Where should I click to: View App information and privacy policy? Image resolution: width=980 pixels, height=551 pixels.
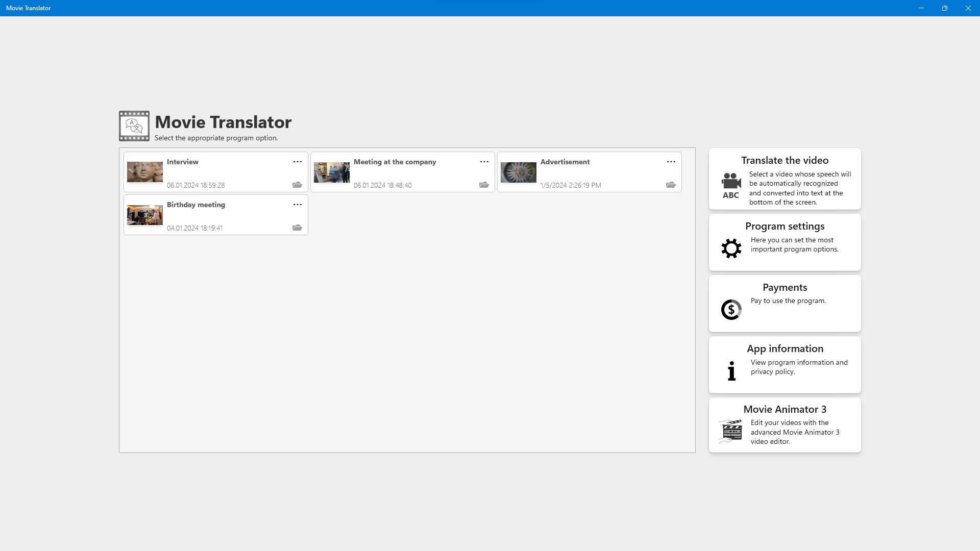tap(785, 364)
